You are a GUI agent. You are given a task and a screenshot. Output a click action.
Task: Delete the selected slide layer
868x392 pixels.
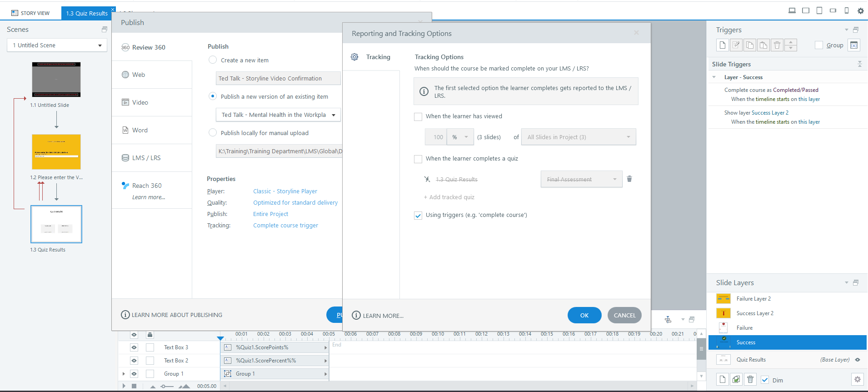pos(750,379)
